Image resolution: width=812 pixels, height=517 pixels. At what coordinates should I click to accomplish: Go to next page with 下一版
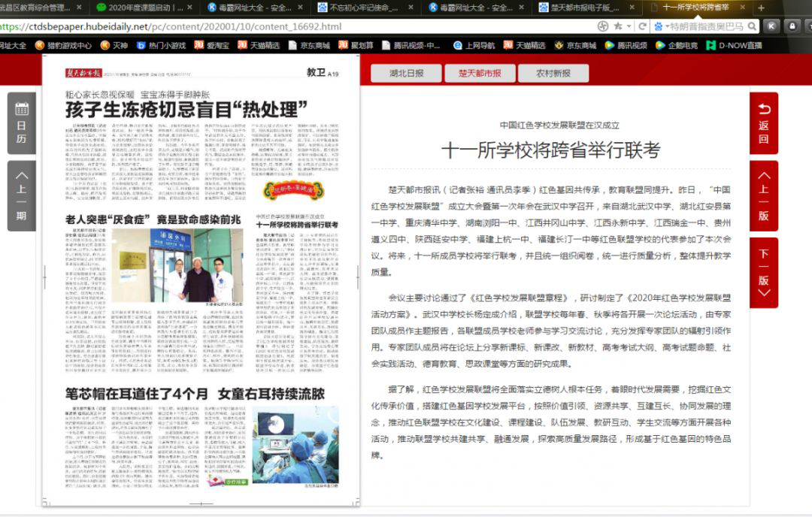coord(764,273)
